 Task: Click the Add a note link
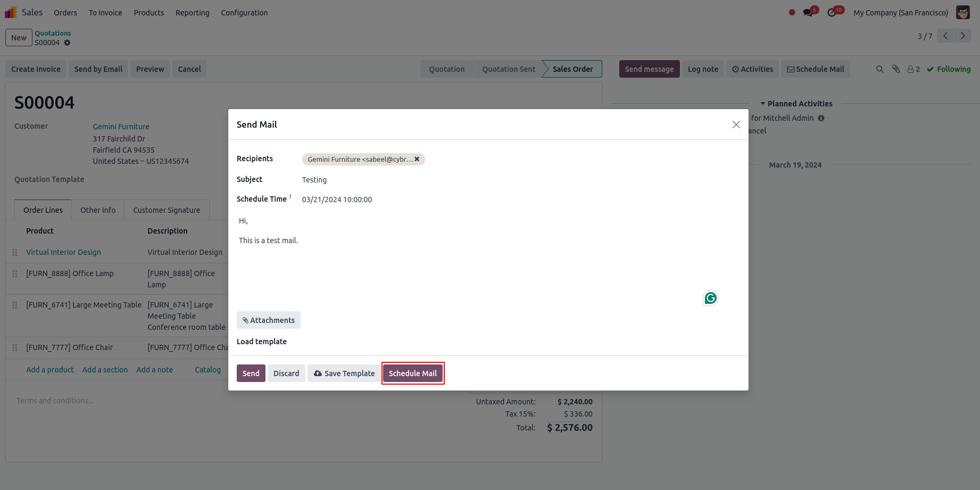tap(154, 370)
